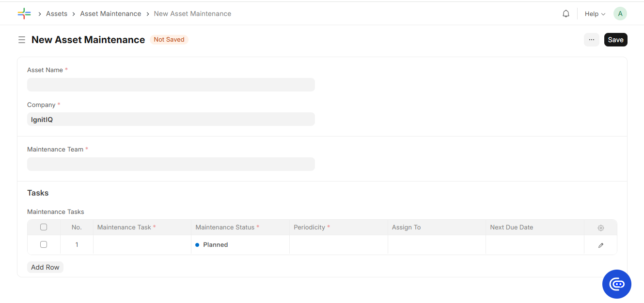
Task: Toggle the sidebar hamburger icon
Action: click(x=22, y=40)
